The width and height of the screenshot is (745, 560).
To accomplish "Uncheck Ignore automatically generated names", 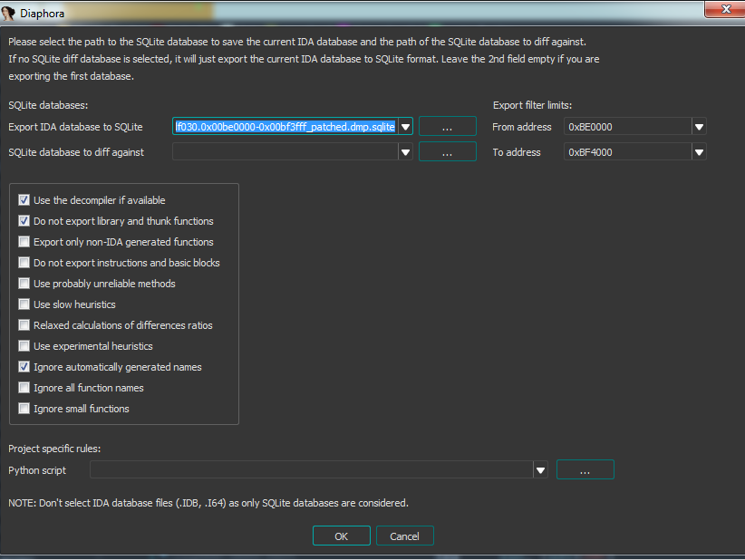I will tap(24, 367).
